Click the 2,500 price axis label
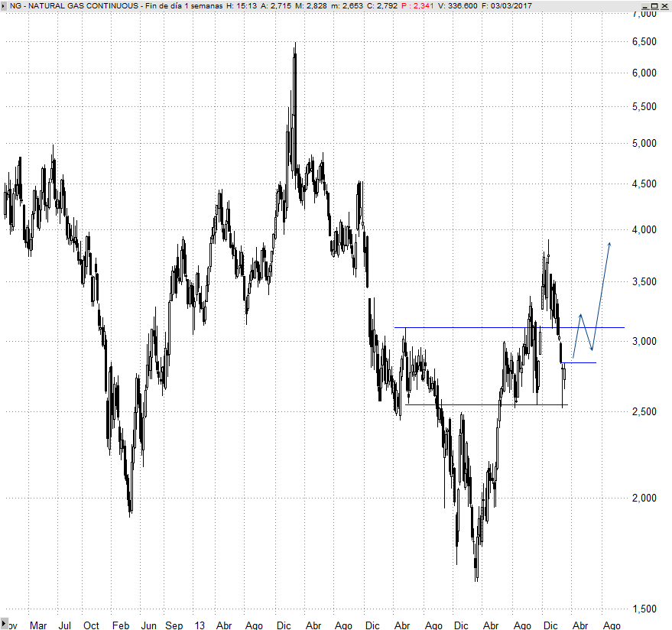The height and width of the screenshot is (630, 672). (x=644, y=411)
